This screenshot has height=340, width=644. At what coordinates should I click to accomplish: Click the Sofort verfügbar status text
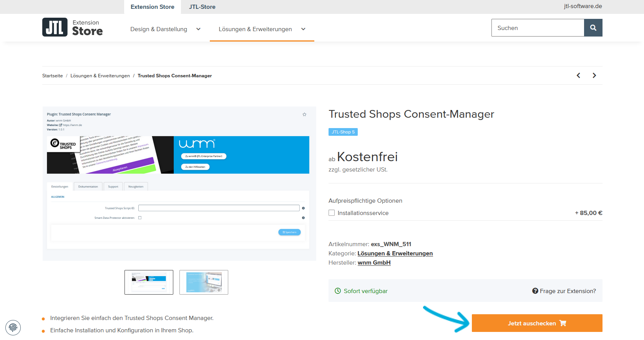pyautogui.click(x=366, y=291)
